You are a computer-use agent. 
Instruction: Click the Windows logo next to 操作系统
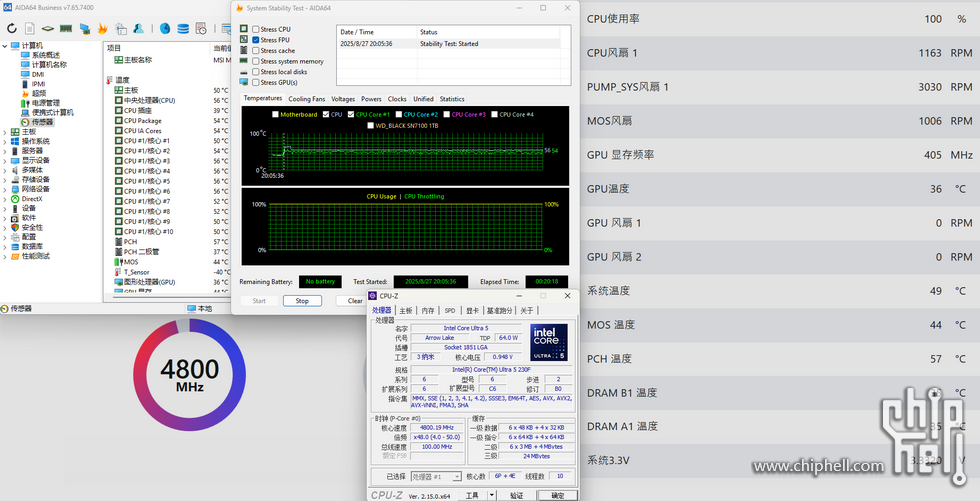click(x=15, y=141)
